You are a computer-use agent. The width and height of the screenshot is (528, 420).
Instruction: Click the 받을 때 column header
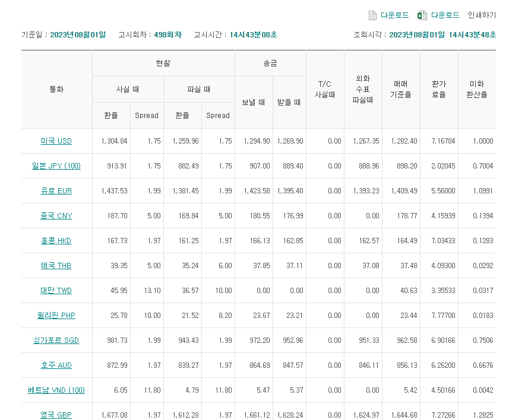pyautogui.click(x=289, y=102)
